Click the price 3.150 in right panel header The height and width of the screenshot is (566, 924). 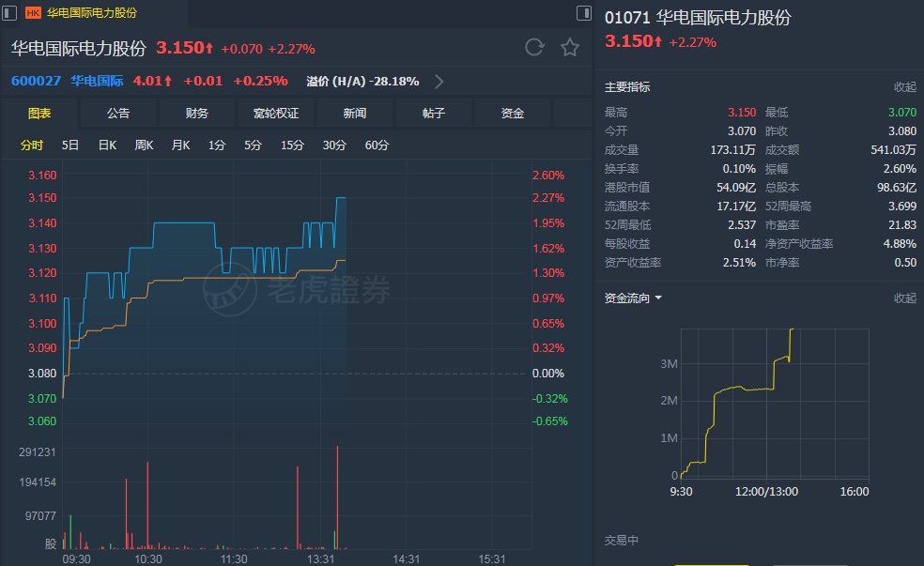634,41
